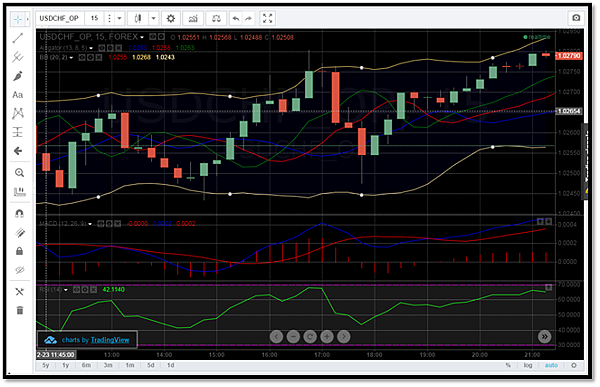Click the candlestick chart style icon

[x=138, y=18]
